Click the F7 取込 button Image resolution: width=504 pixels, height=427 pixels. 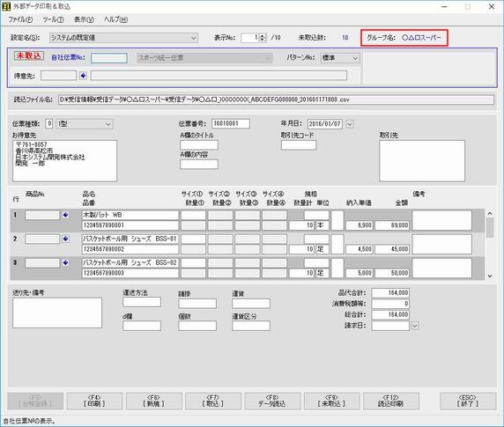coord(213,401)
